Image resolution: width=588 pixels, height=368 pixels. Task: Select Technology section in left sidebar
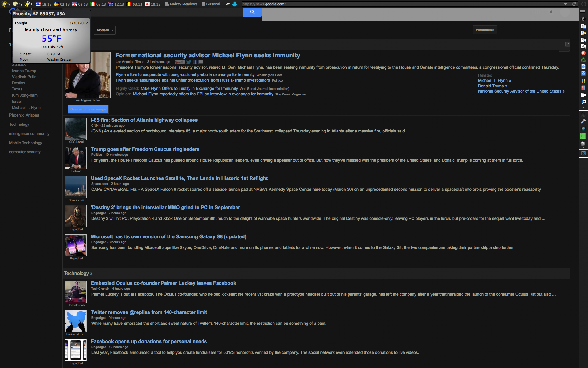(x=19, y=125)
